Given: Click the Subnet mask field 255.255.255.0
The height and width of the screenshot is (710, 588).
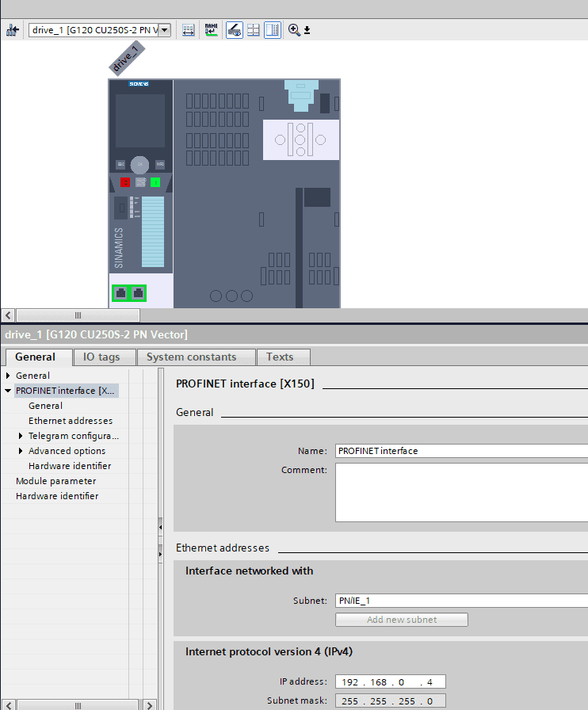Looking at the screenshot, I should tap(390, 701).
